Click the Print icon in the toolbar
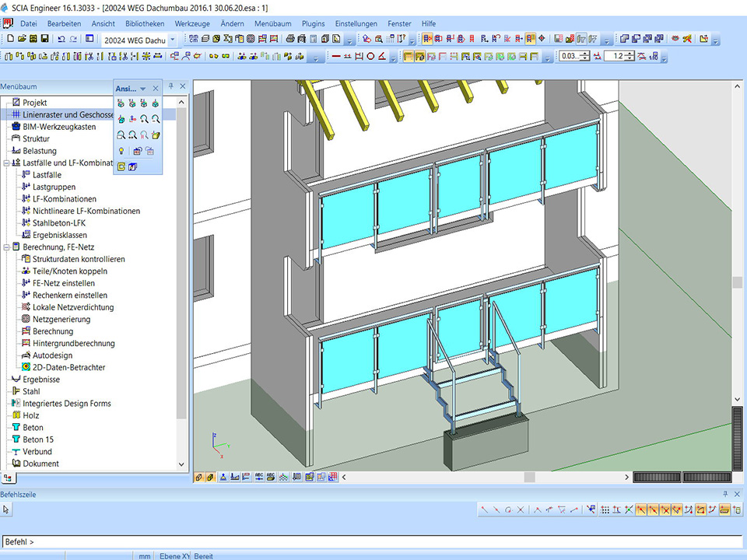 click(290, 39)
